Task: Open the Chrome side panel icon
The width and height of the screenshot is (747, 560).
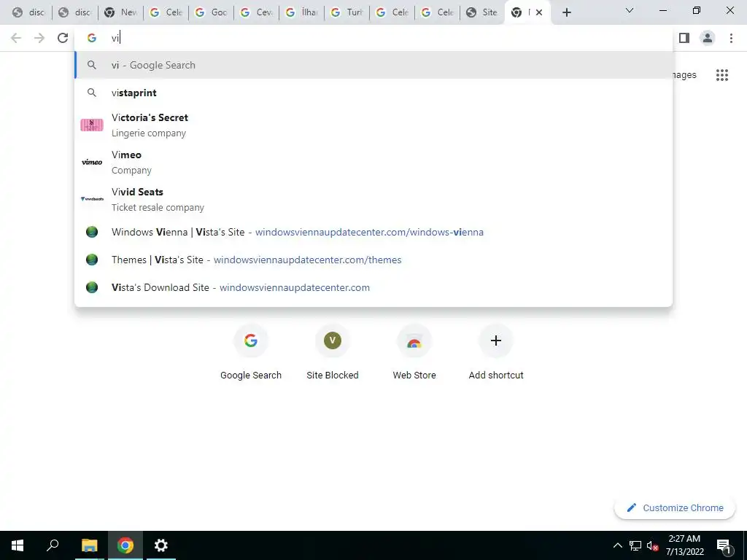Action: point(684,38)
